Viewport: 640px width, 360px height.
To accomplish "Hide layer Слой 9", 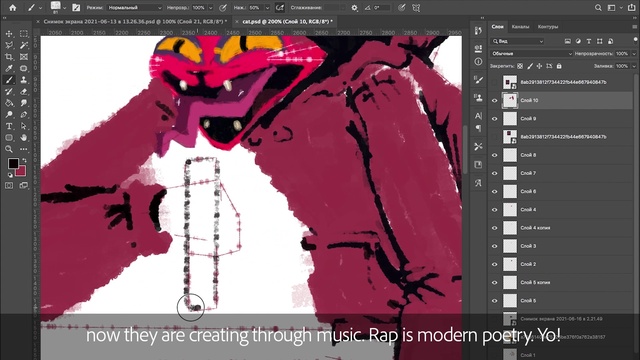I will coord(495,119).
